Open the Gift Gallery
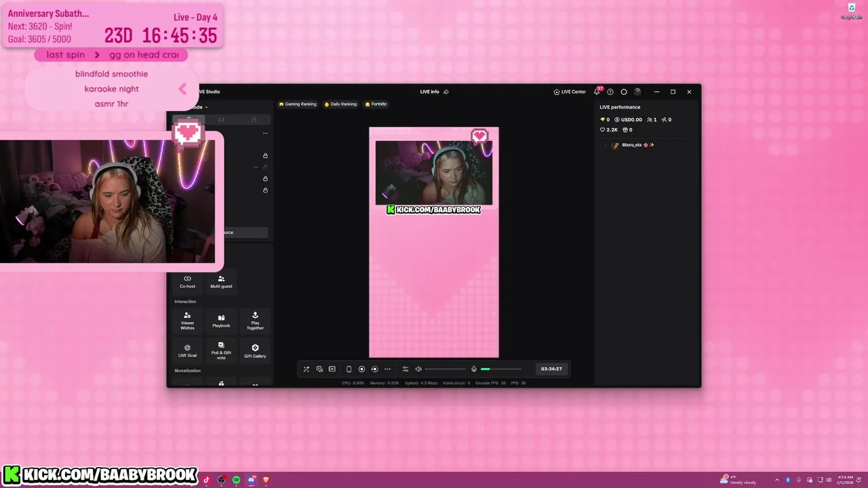868x488 pixels. coord(255,350)
